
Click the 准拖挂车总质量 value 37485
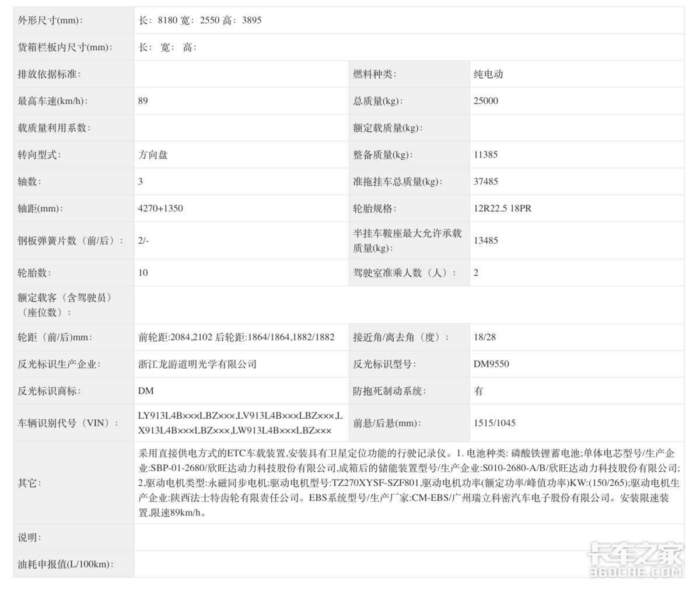pyautogui.click(x=485, y=181)
